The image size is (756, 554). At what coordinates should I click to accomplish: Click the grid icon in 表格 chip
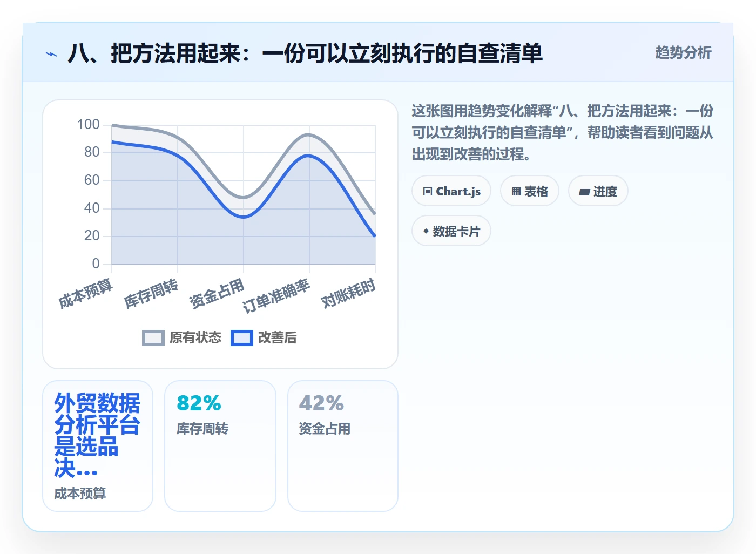[x=516, y=192]
